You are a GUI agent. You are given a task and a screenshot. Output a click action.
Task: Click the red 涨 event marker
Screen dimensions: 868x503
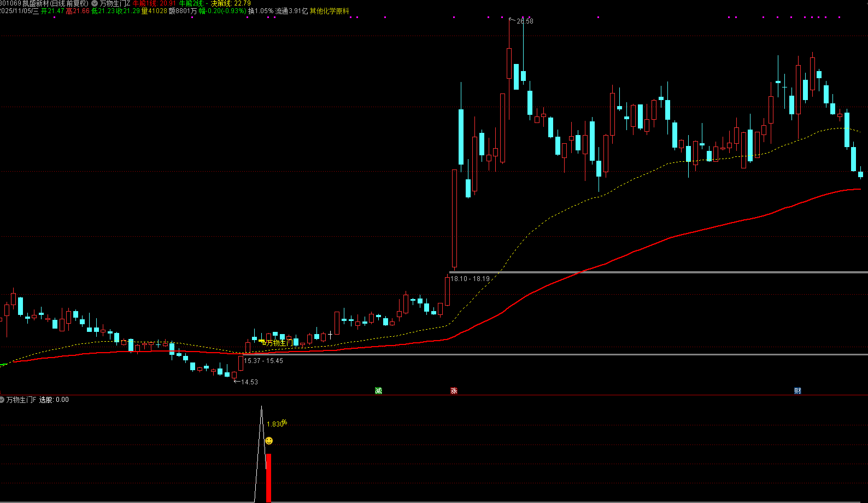(x=454, y=390)
